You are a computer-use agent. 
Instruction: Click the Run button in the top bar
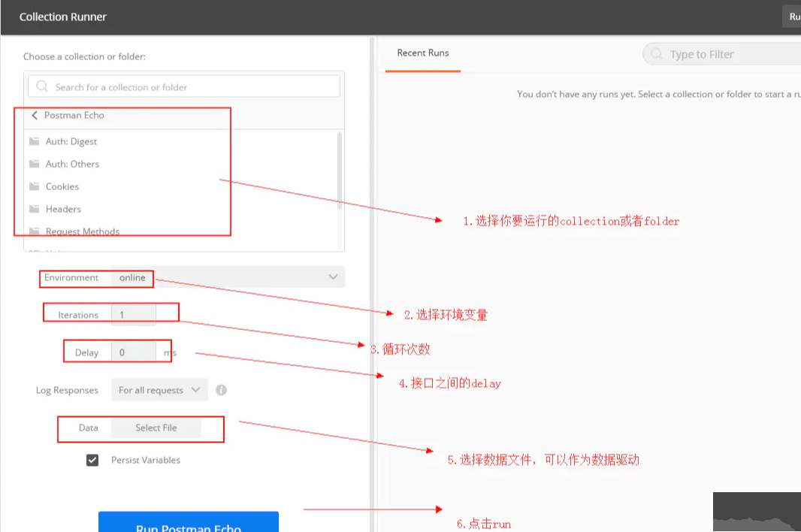click(x=794, y=16)
